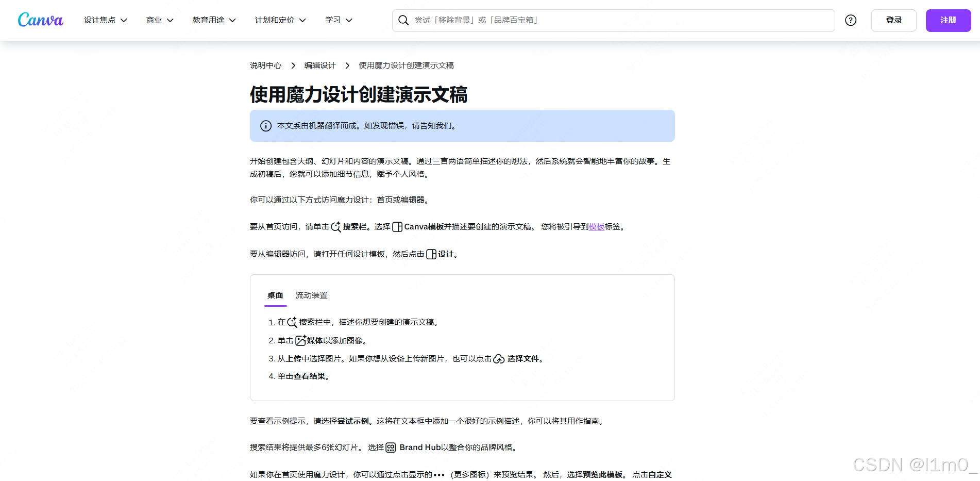
Task: Click info icon in machine translation notice
Action: (266, 126)
